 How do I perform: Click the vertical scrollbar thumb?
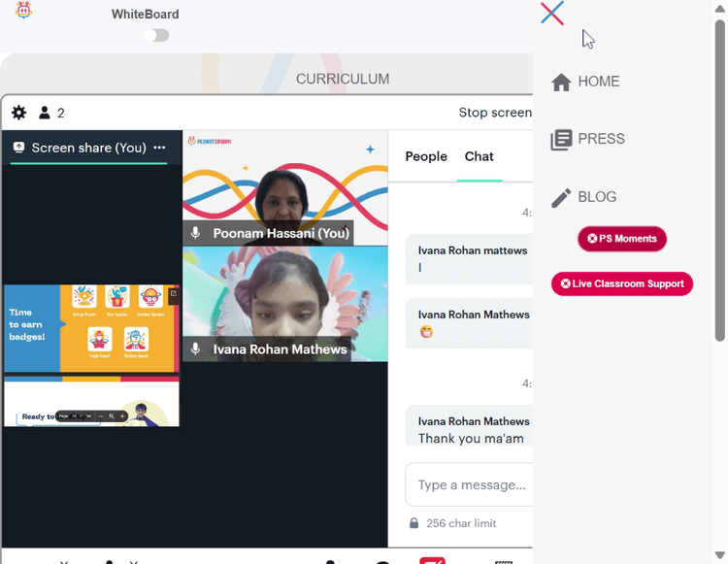click(719, 181)
